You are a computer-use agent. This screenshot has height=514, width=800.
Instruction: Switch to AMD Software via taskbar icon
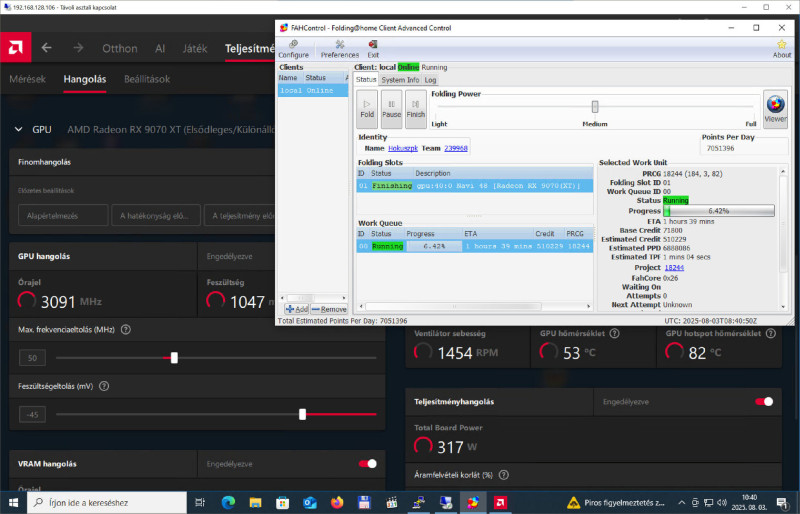500,503
